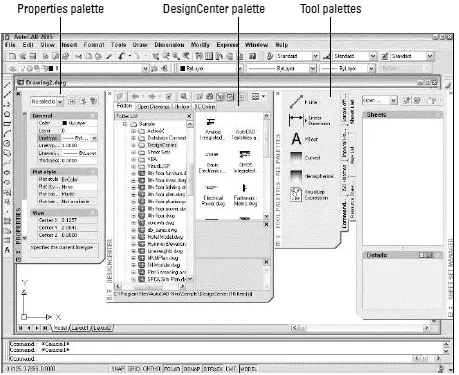Click the MODEL button in status bar
The width and height of the screenshot is (459, 375).
tap(249, 369)
